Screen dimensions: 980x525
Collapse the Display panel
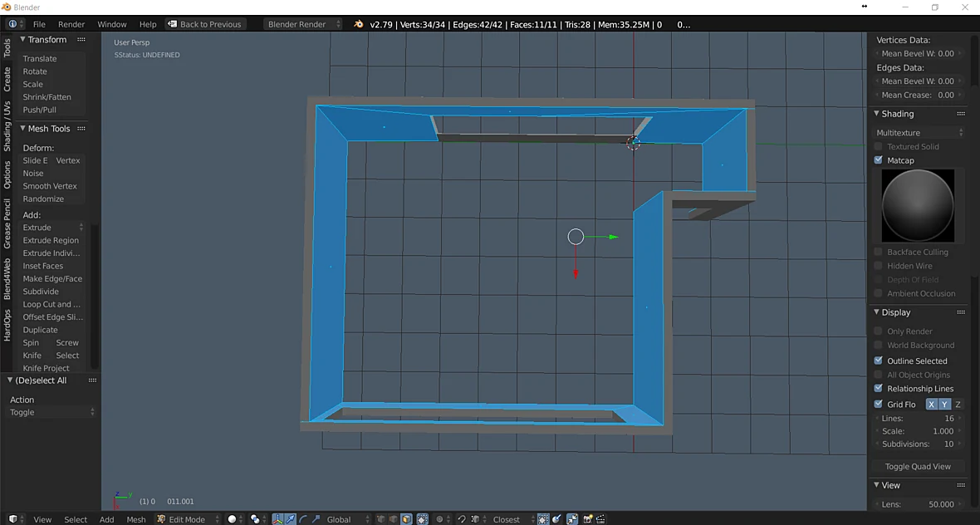pyautogui.click(x=876, y=312)
